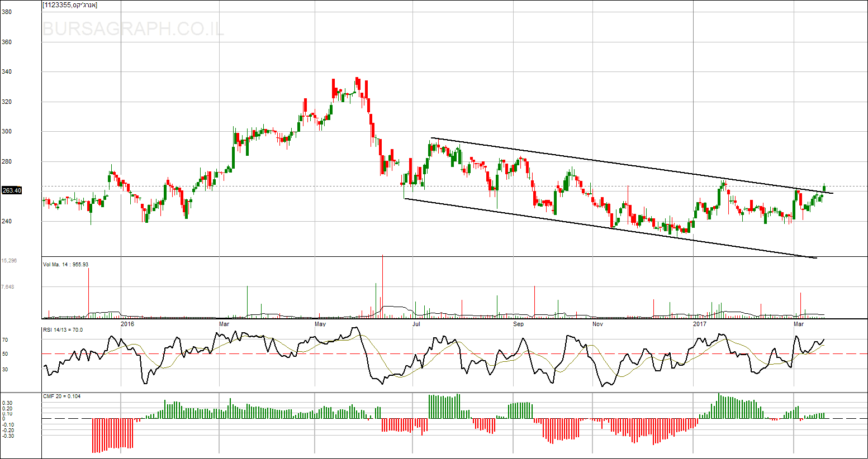This screenshot has width=868, height=459.
Task: Click the 'CMF 20 = 0.104' indicator label
Action: [61, 396]
